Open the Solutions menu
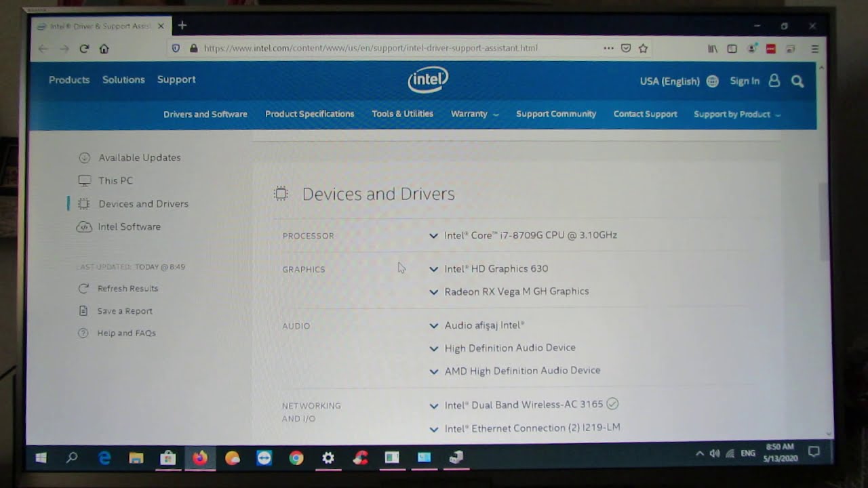Image resolution: width=868 pixels, height=488 pixels. (123, 80)
